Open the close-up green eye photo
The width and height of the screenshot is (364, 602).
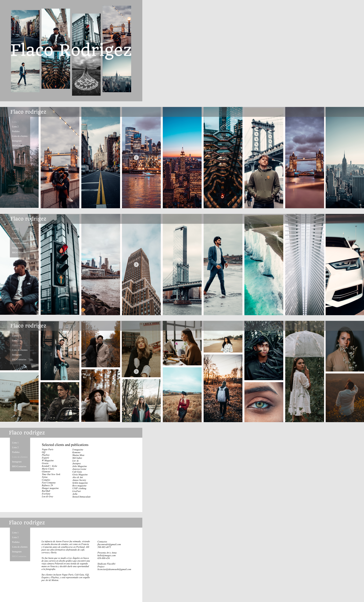[264, 402]
